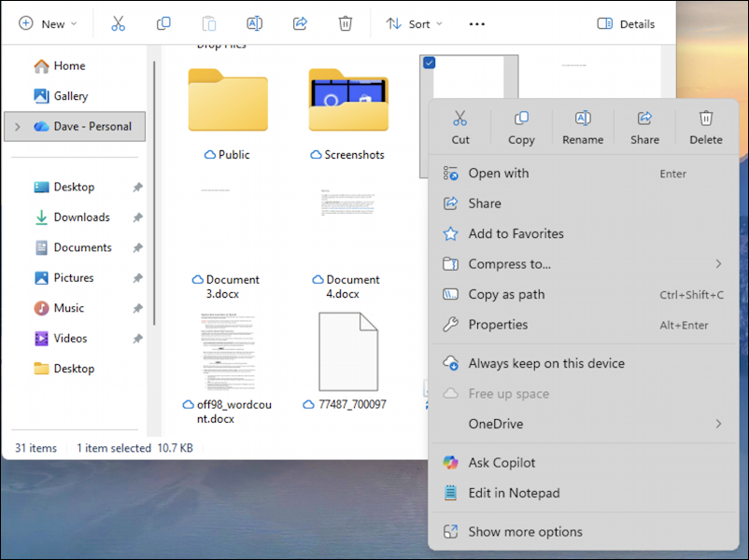Image resolution: width=749 pixels, height=560 pixels.
Task: Open the Screenshots folder thumbnail
Action: [x=348, y=101]
